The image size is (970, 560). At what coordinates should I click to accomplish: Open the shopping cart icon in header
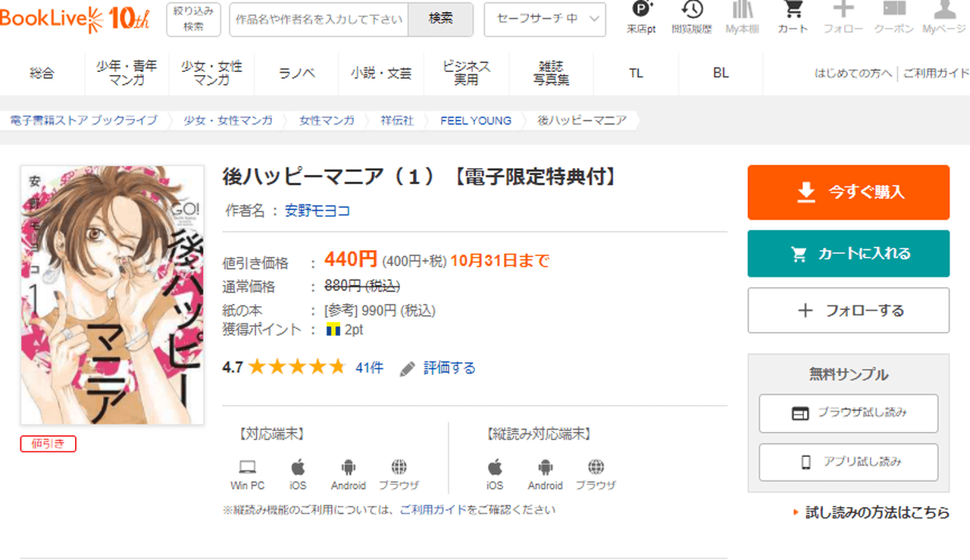pyautogui.click(x=793, y=11)
